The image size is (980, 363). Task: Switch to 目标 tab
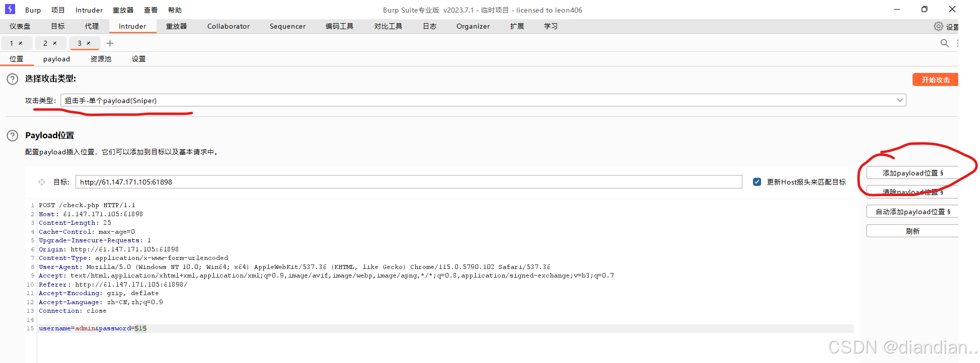coord(58,26)
